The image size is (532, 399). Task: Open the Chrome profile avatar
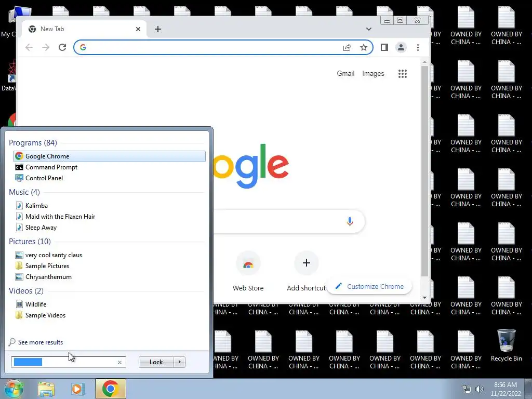(401, 47)
